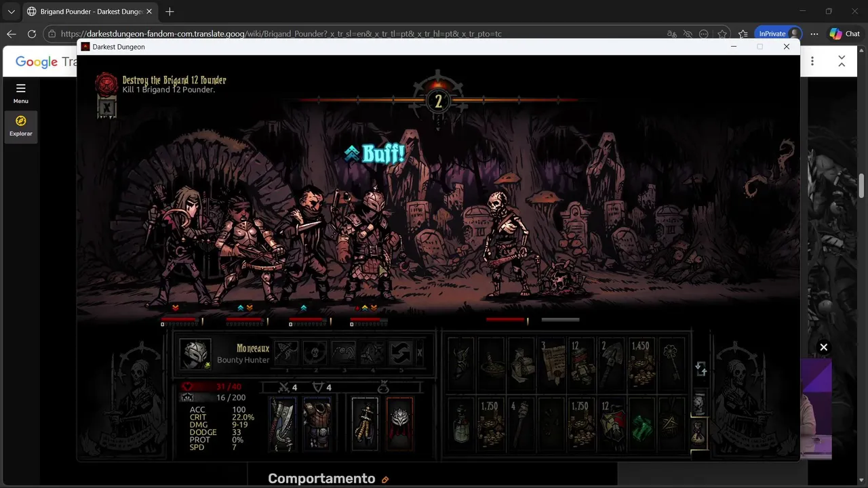Open tracking prevention eye icon

688,34
